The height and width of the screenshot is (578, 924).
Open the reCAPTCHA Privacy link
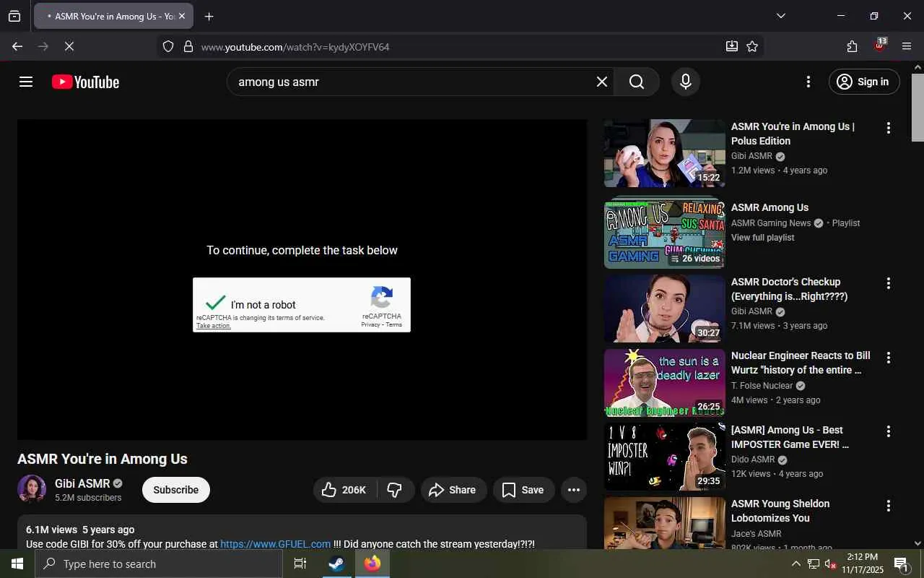tap(370, 324)
